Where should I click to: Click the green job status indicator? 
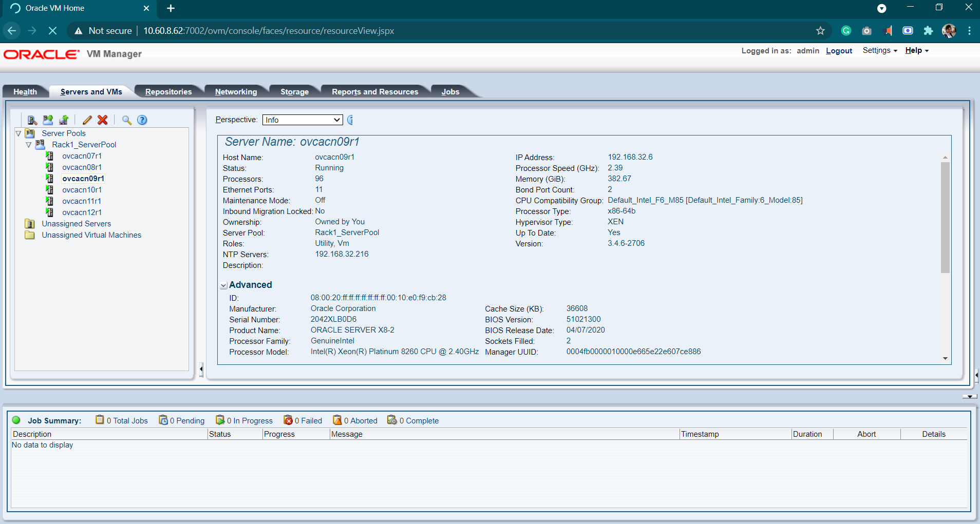click(16, 420)
